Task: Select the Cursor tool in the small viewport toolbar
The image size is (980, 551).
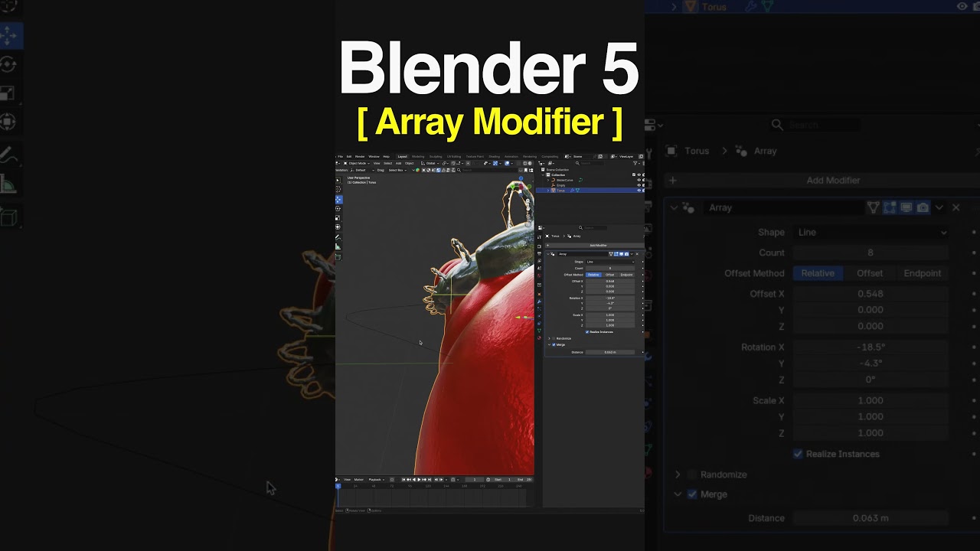Action: click(x=338, y=189)
